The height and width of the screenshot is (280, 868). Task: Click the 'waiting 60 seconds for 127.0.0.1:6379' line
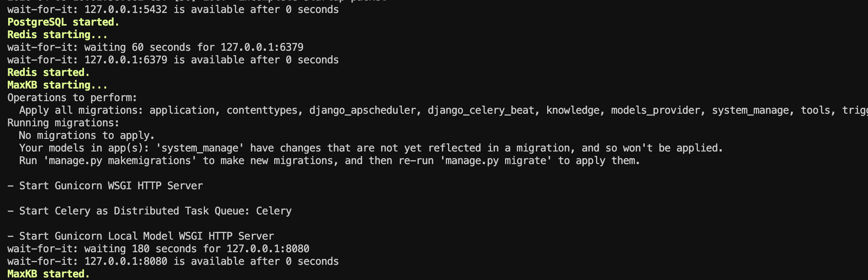click(x=155, y=47)
